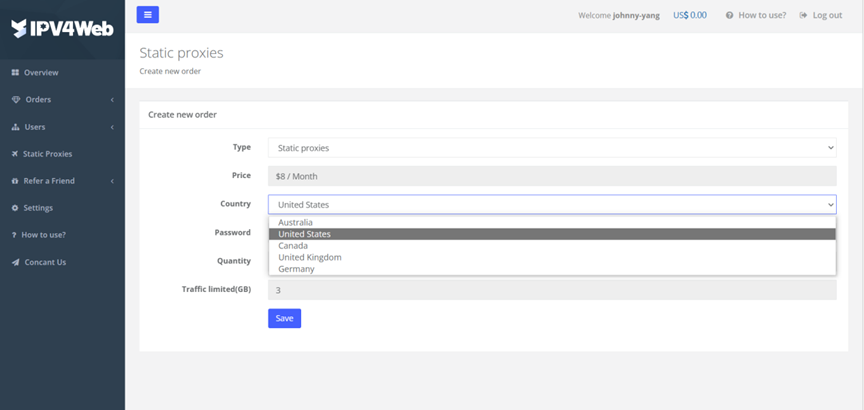
Task: Click the Orders diamond icon
Action: point(15,100)
